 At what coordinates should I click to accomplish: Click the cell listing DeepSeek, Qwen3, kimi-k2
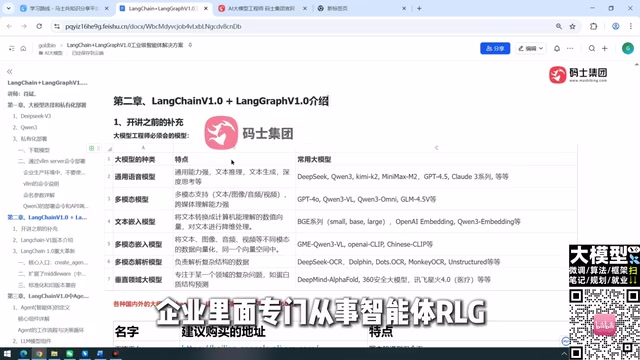tap(436, 176)
